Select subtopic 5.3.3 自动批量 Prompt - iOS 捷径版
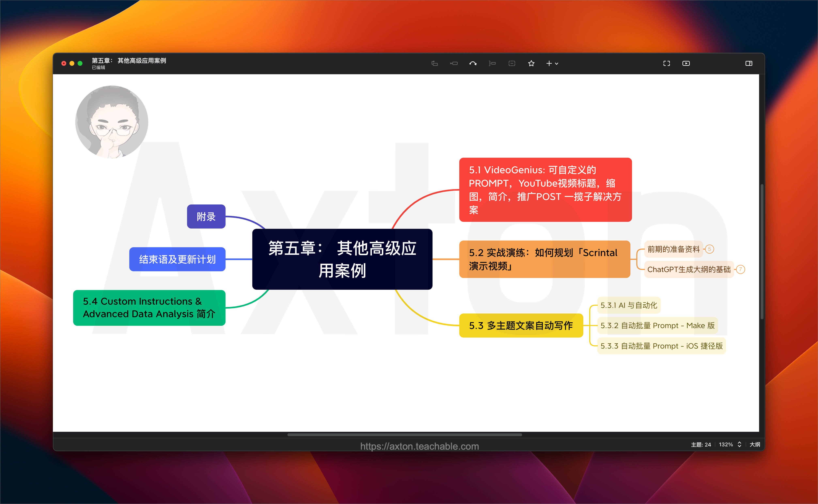Viewport: 818px width, 504px height. pyautogui.click(x=662, y=346)
